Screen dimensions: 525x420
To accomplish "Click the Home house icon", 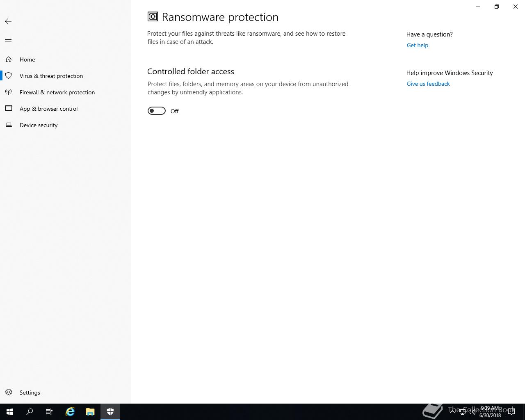I will 9,59.
